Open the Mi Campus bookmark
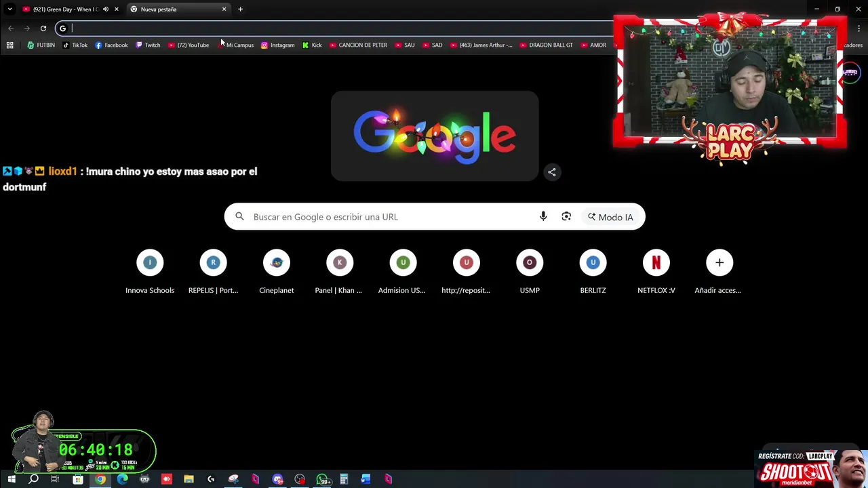Screen dimensions: 868x488 (236, 45)
